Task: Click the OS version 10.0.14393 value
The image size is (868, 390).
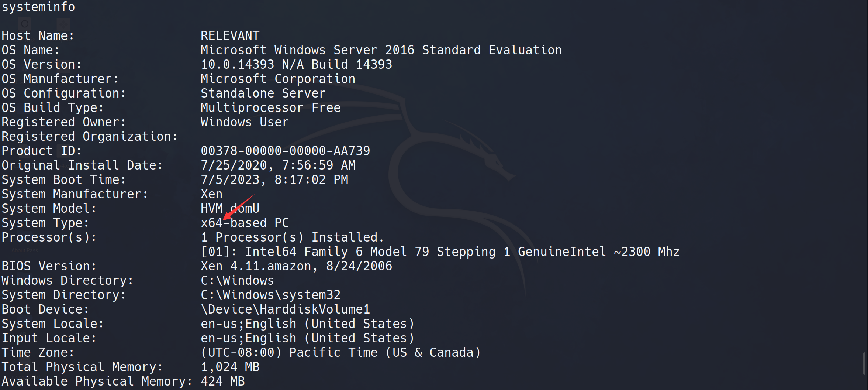Action: pos(296,64)
